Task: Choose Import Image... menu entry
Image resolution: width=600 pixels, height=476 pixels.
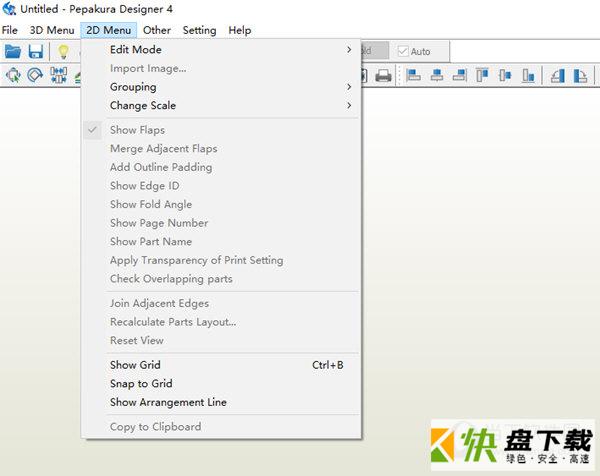Action: click(x=221, y=68)
